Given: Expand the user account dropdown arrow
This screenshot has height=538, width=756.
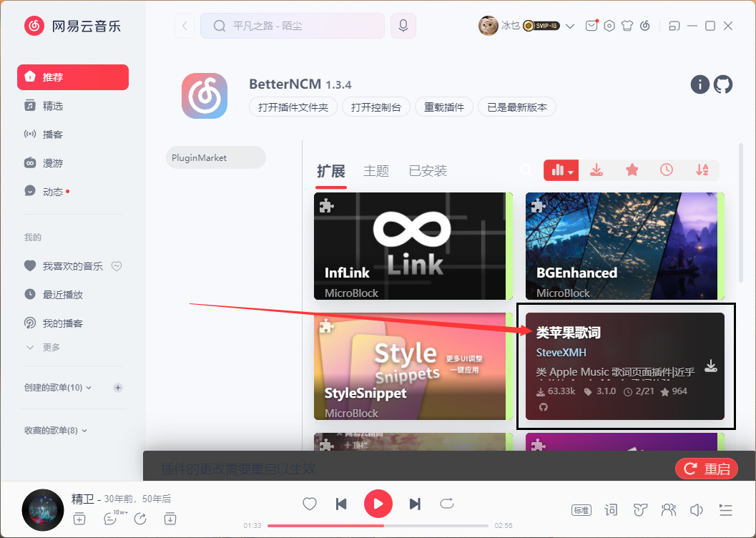Looking at the screenshot, I should tap(570, 26).
